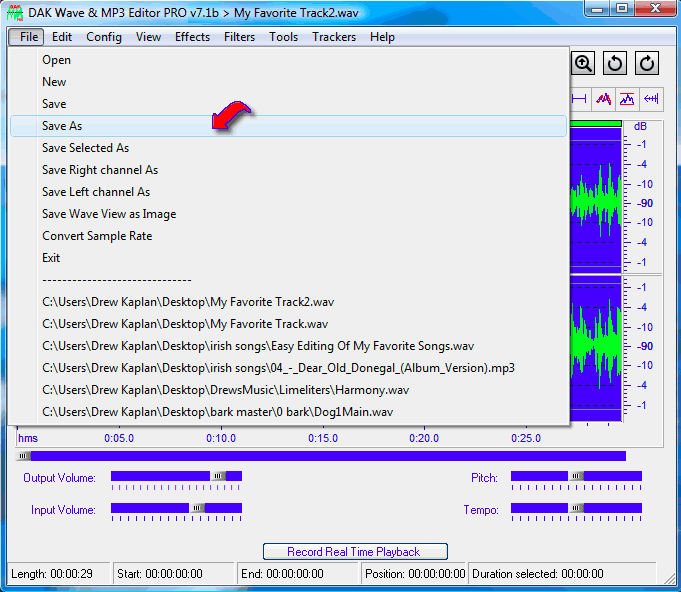Click the undo counter-clockwise arrow icon
Image resolution: width=681 pixels, height=592 pixels.
coord(615,64)
